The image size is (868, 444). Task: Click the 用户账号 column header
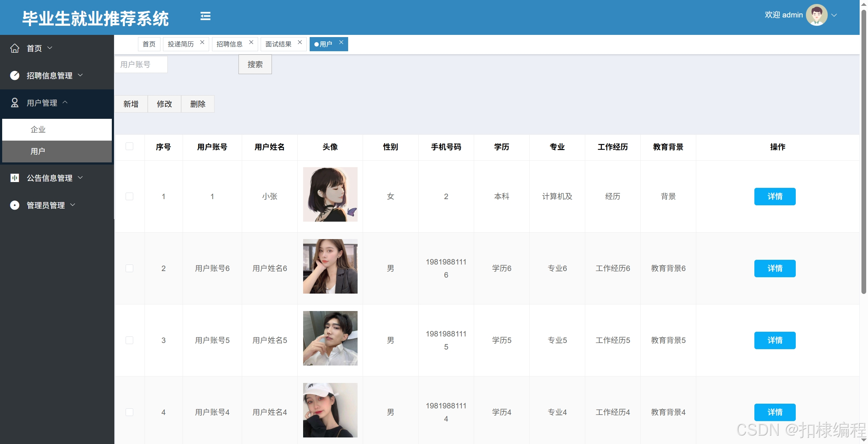(x=212, y=147)
